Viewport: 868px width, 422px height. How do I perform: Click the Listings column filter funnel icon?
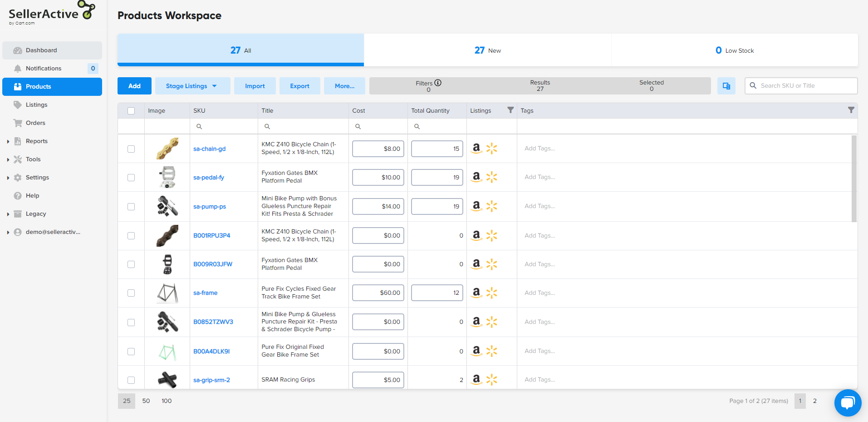(x=510, y=110)
